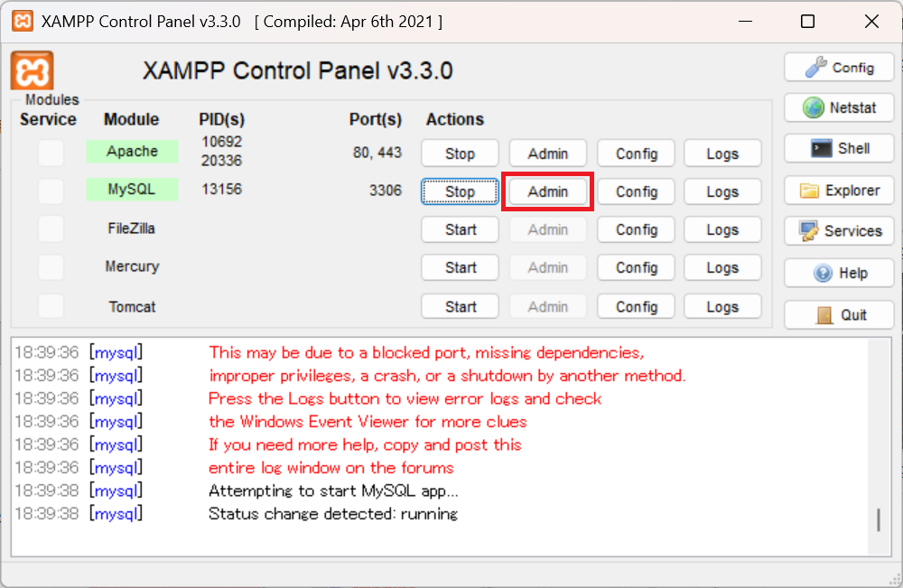
Task: View the Tomcat Logs list
Action: point(722,307)
